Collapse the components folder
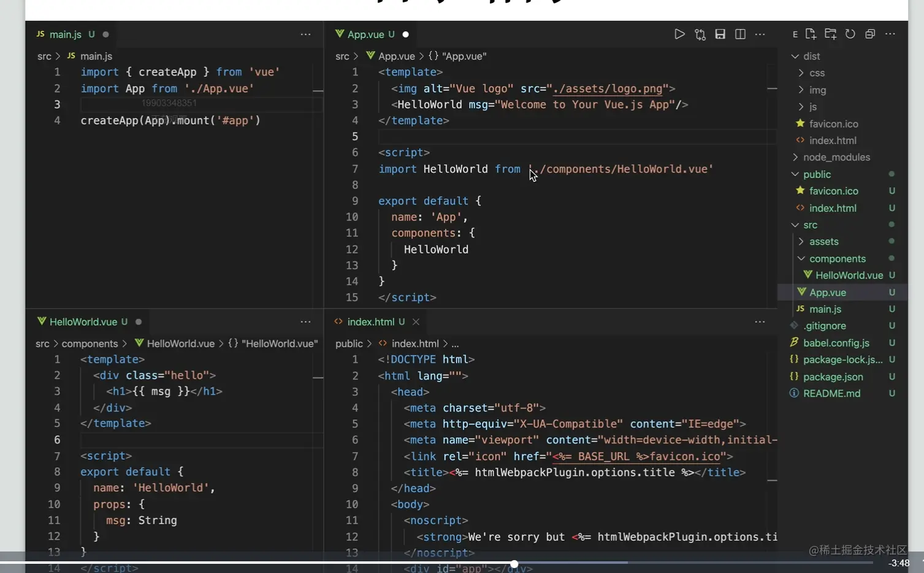 [x=801, y=258]
